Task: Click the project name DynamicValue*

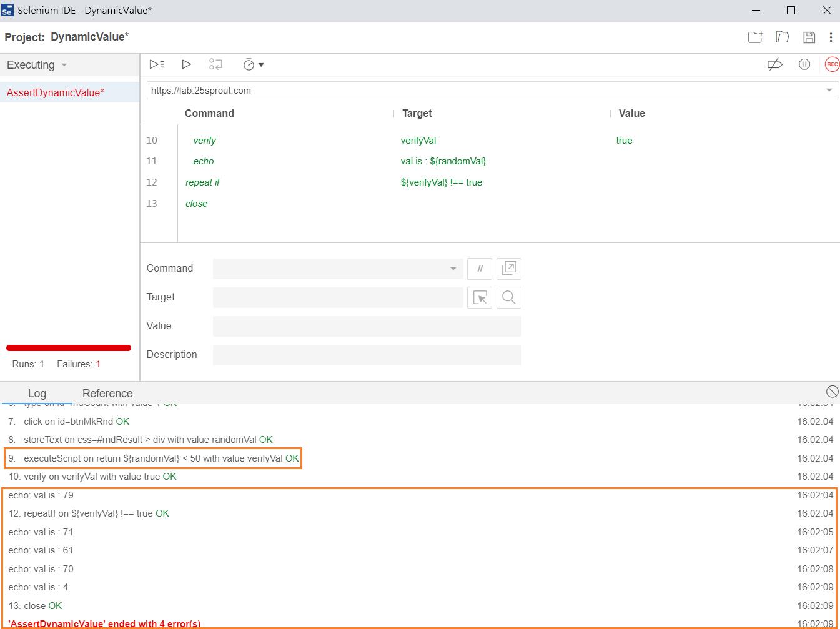Action: click(x=89, y=37)
